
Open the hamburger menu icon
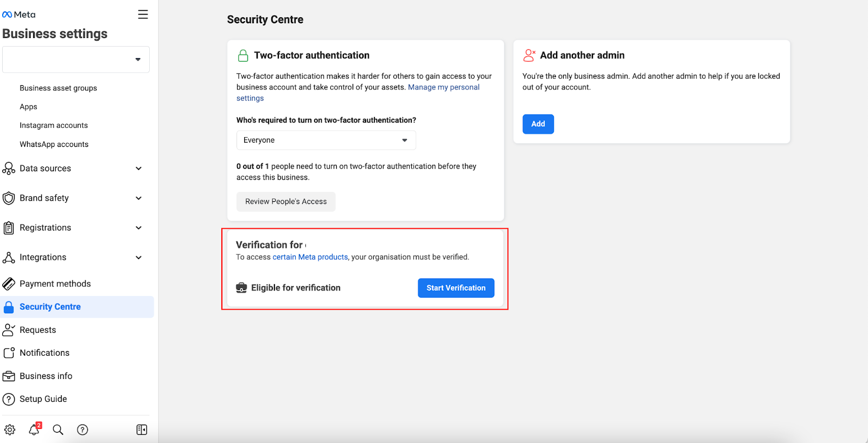tap(143, 15)
